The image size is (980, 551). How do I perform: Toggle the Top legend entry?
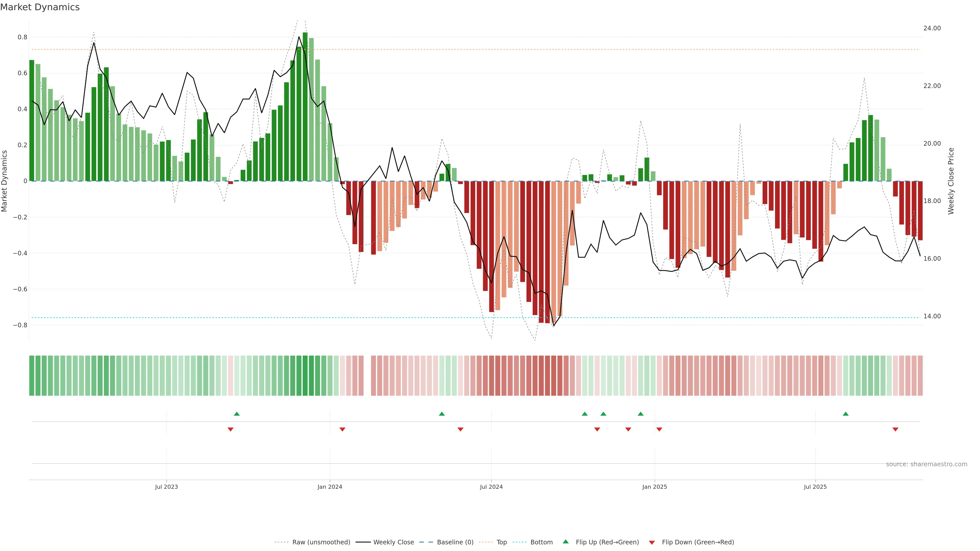pyautogui.click(x=501, y=542)
